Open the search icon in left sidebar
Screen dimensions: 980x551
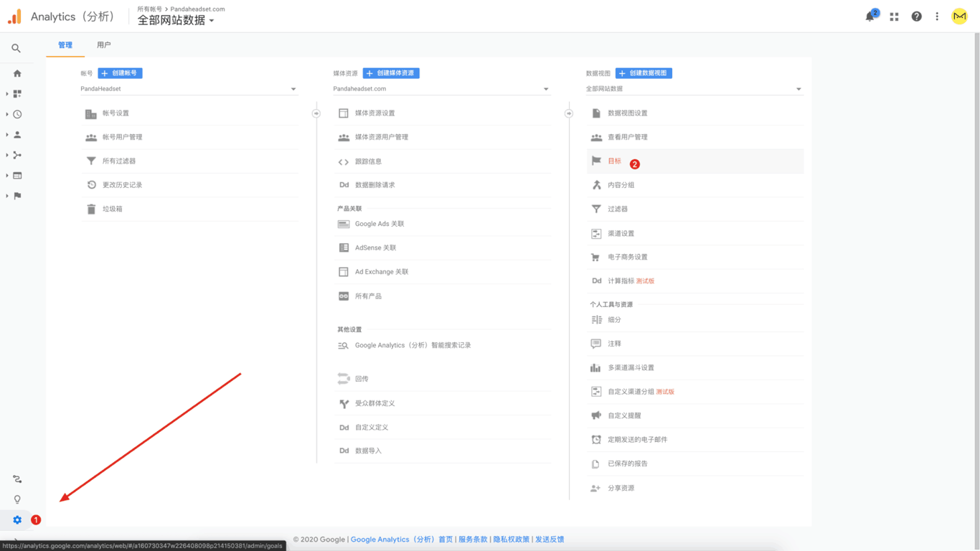(16, 48)
